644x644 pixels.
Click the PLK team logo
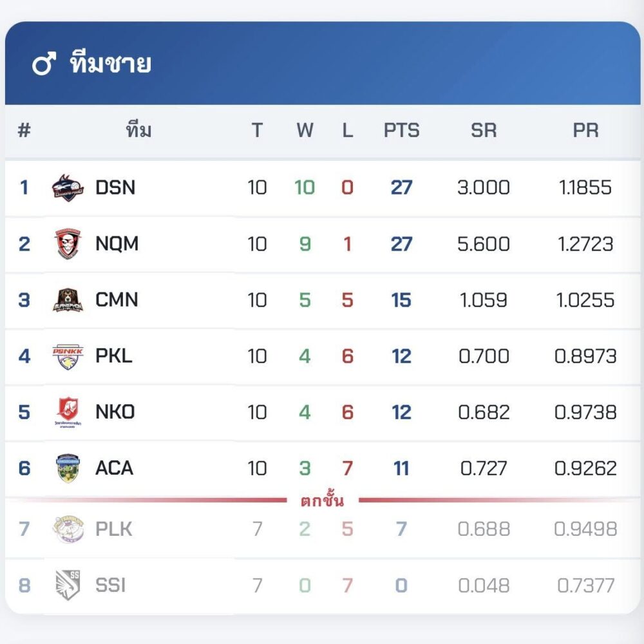(x=68, y=529)
